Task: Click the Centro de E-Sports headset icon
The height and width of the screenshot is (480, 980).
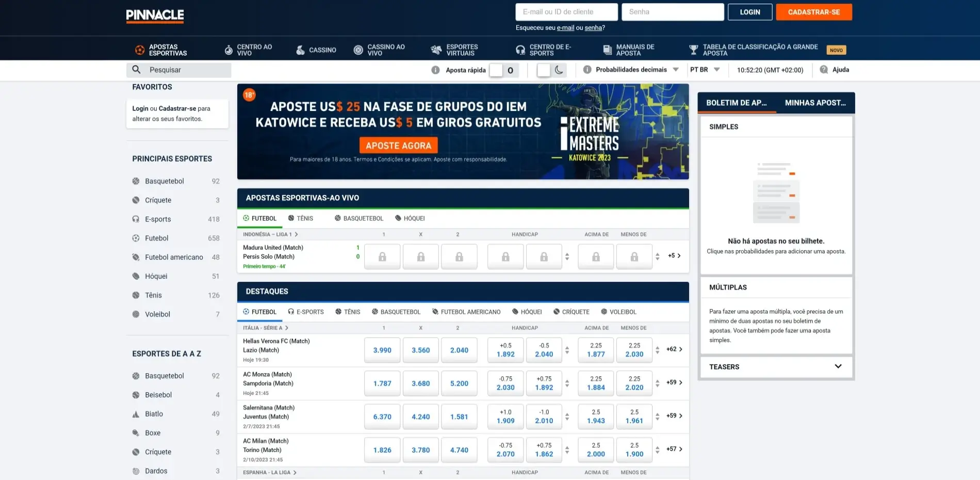Action: [520, 50]
